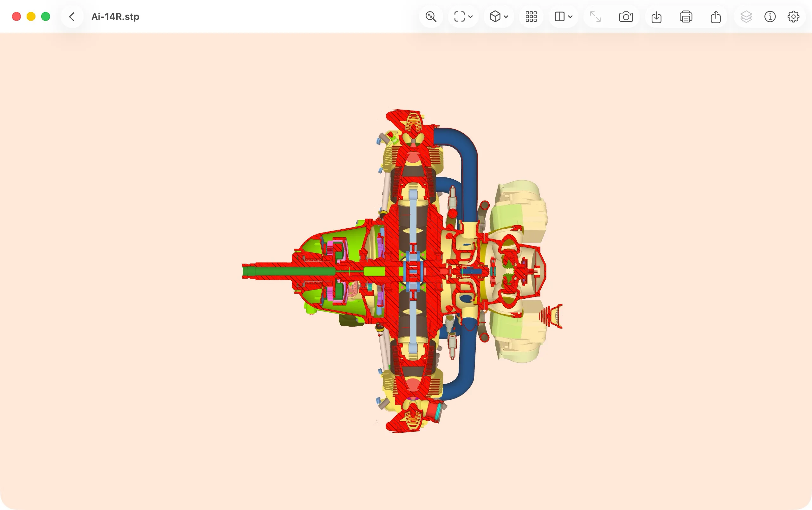Download the model with the download icon
The image size is (812, 510).
click(x=656, y=16)
